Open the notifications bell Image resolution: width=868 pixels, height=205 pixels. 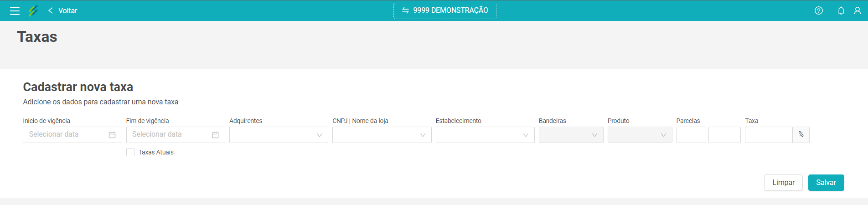coord(841,10)
